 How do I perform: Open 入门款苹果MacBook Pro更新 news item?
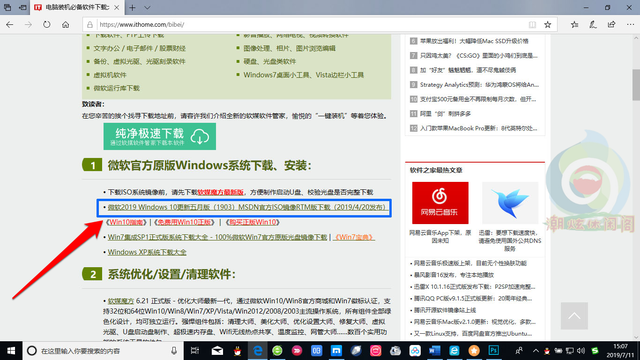(479, 128)
